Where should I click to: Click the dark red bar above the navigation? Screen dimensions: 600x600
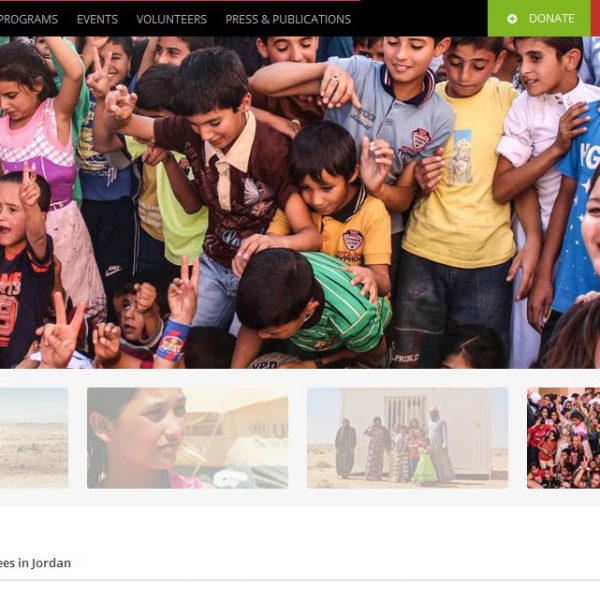click(x=180, y=1)
